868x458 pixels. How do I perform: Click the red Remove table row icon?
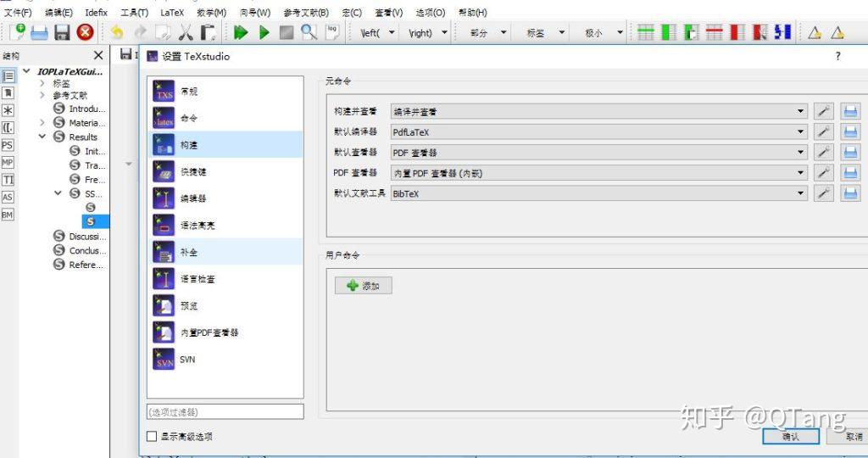click(714, 33)
